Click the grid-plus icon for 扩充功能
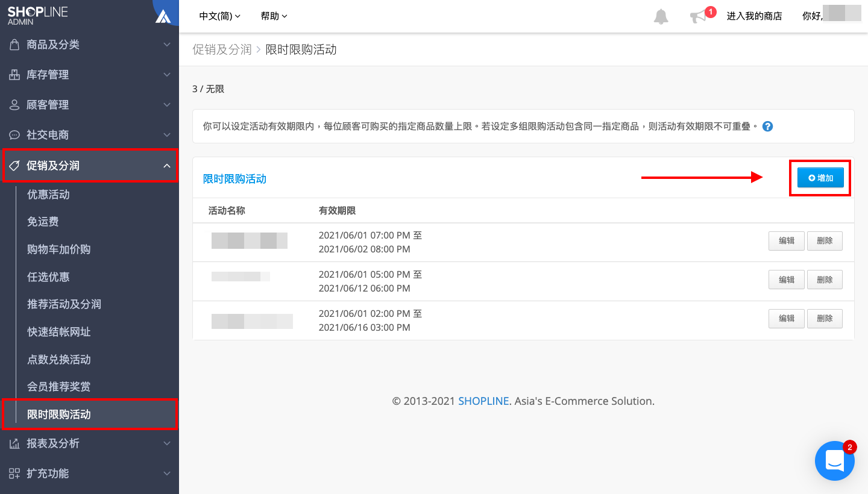This screenshot has height=494, width=868. [14, 474]
